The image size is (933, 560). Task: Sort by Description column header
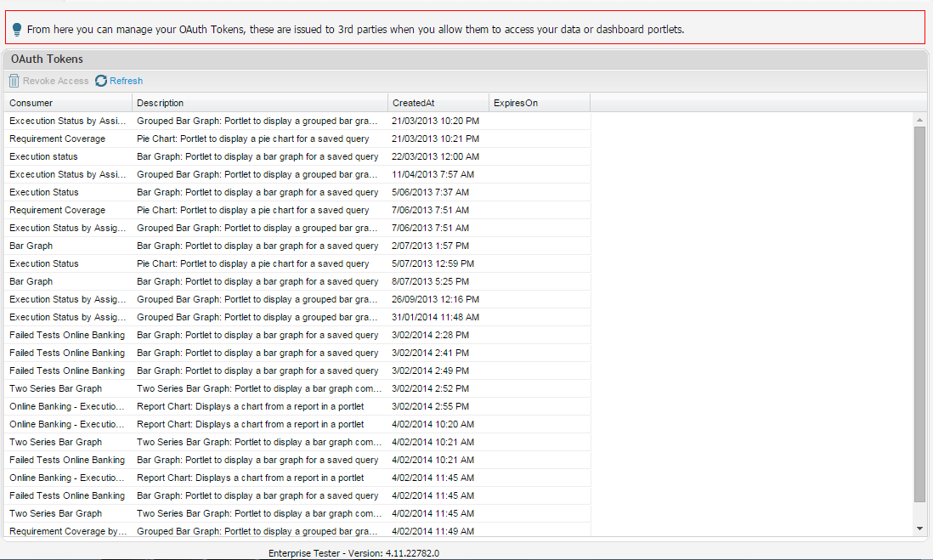260,103
